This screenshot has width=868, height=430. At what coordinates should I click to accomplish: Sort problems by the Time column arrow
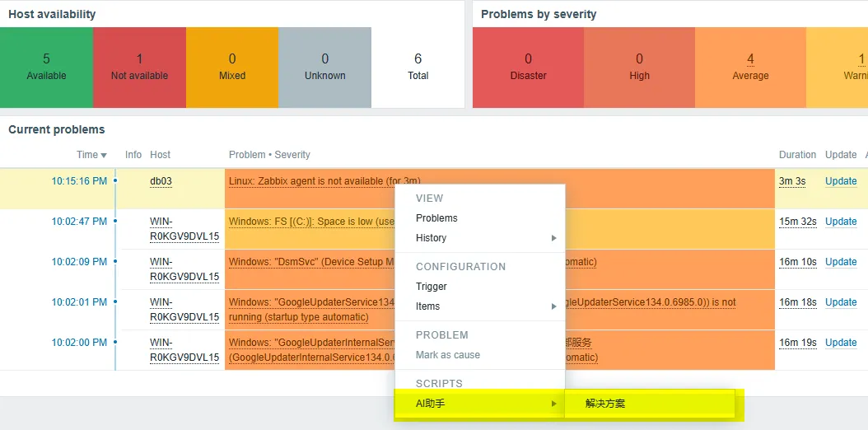pos(104,156)
